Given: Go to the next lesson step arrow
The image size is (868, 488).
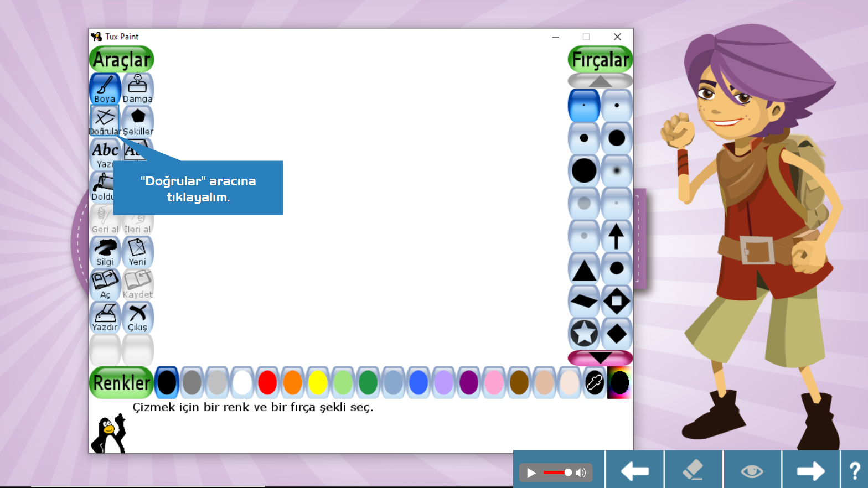Looking at the screenshot, I should tap(810, 470).
